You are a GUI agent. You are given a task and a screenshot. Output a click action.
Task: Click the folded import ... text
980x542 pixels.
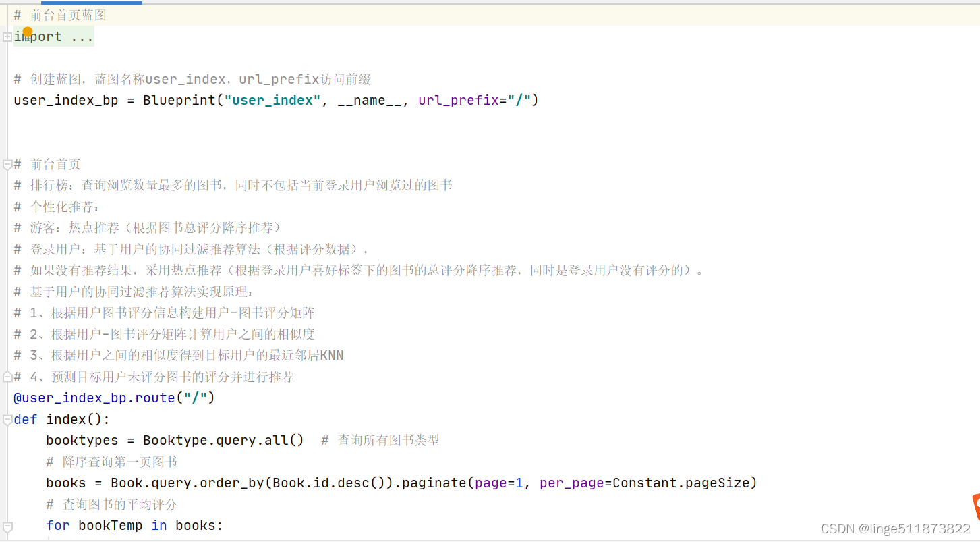(x=54, y=37)
